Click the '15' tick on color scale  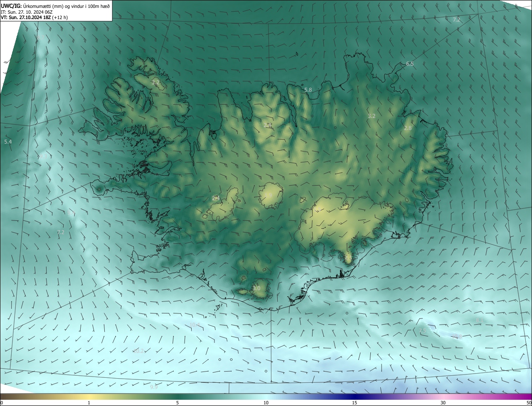point(355,403)
